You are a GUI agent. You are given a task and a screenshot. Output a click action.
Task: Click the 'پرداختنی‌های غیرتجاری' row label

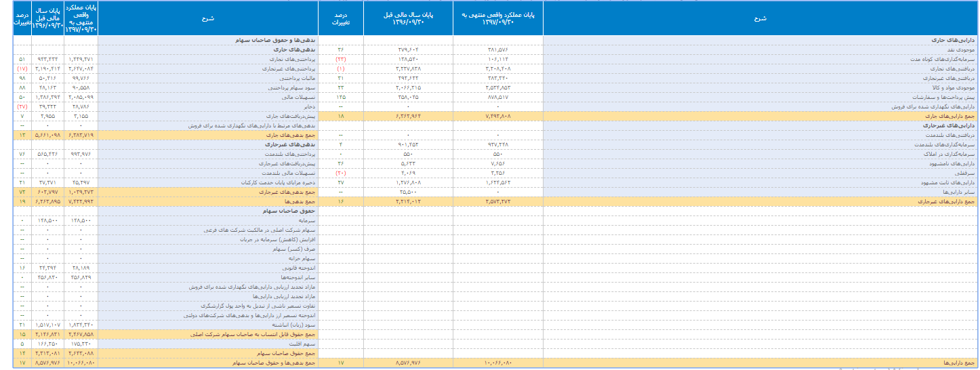(287, 69)
